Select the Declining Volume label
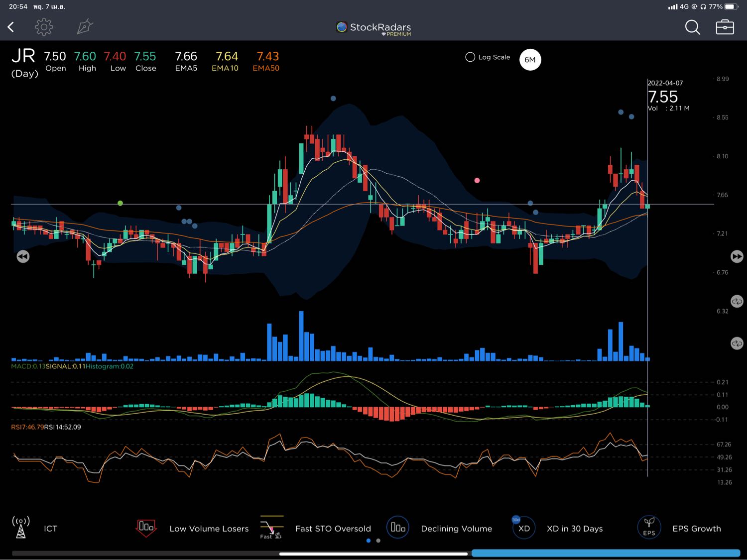747x560 pixels. coord(456,529)
